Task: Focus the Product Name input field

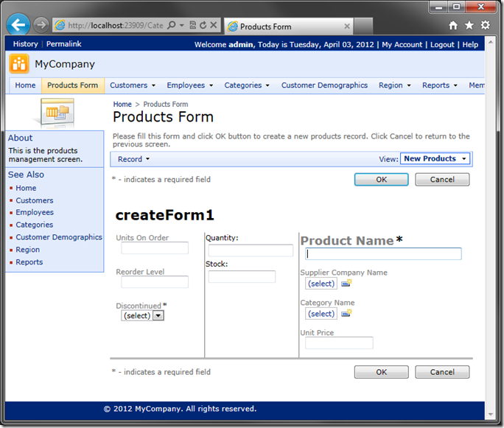Action: [383, 254]
